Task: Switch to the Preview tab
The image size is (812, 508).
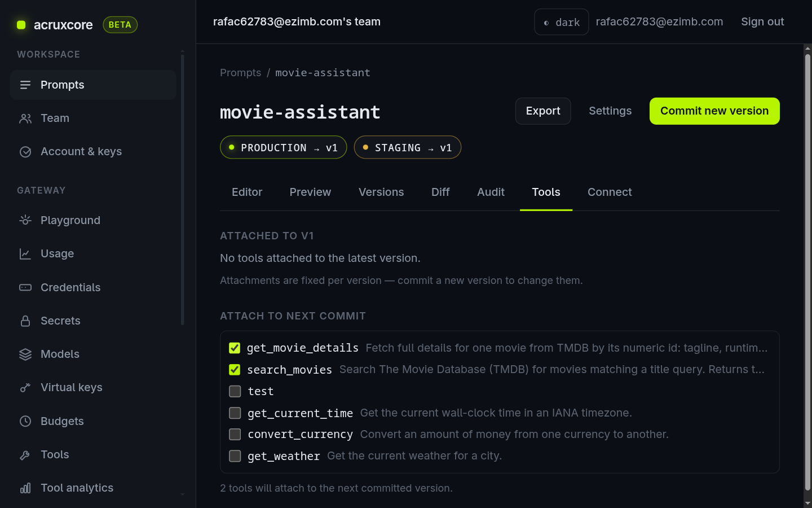Action: [x=310, y=192]
